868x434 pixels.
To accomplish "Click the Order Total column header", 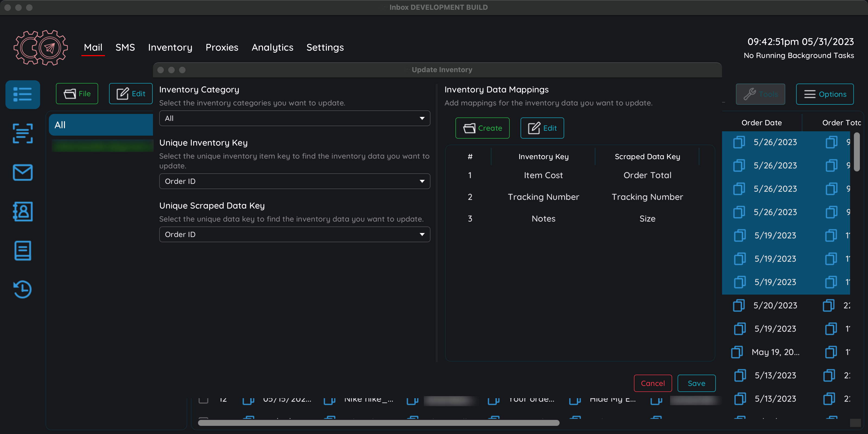I will tap(841, 123).
